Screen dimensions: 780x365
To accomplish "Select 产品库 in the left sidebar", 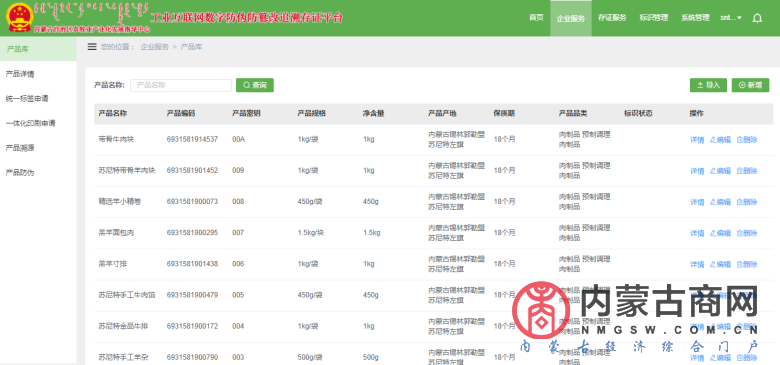I will [38, 49].
